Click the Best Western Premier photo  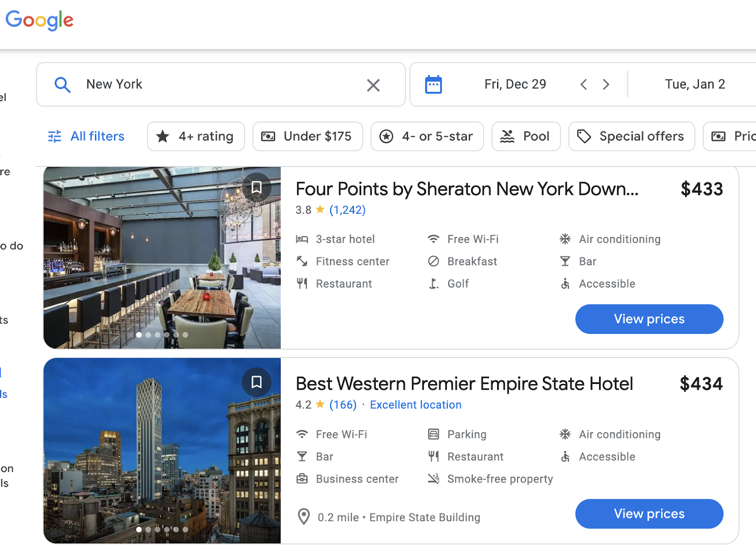pos(162,451)
